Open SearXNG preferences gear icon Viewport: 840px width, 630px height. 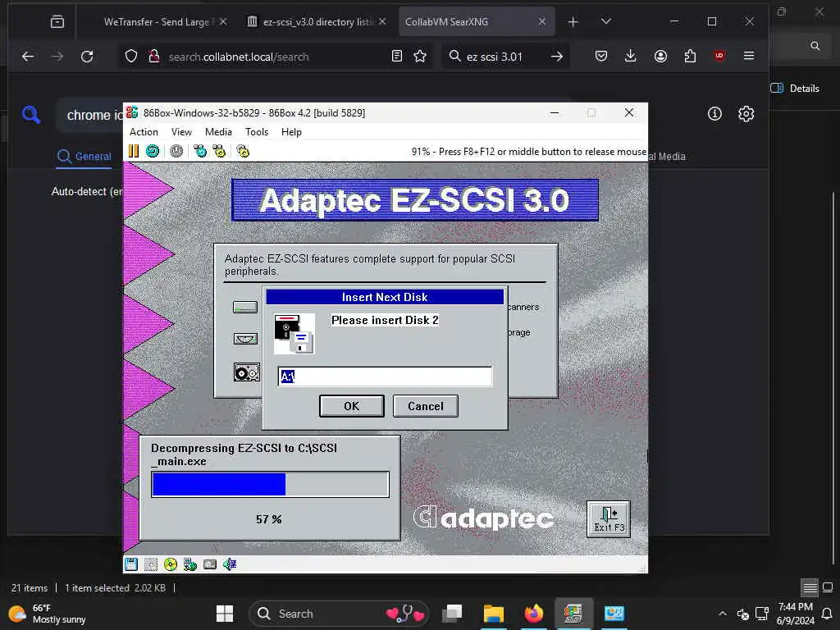tap(746, 113)
